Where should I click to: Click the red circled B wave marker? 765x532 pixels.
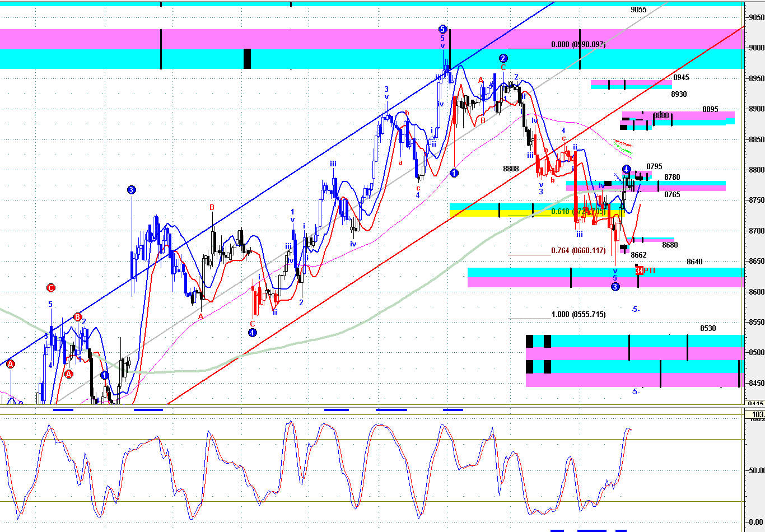(x=78, y=316)
